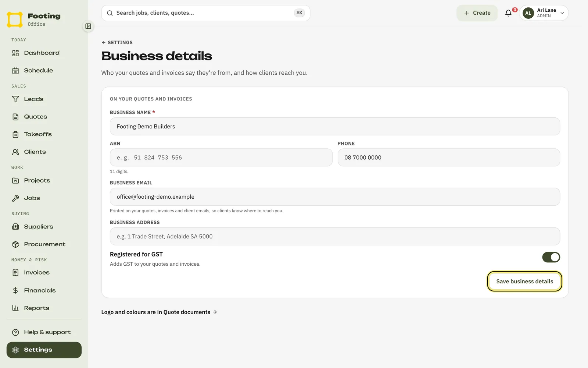Open Takeoffs clipboard icon

[15, 135]
